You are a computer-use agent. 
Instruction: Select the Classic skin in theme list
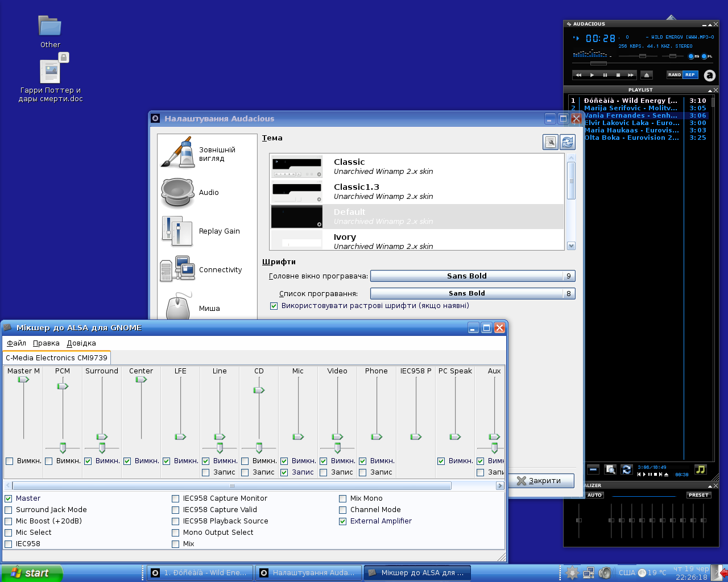tap(417, 167)
